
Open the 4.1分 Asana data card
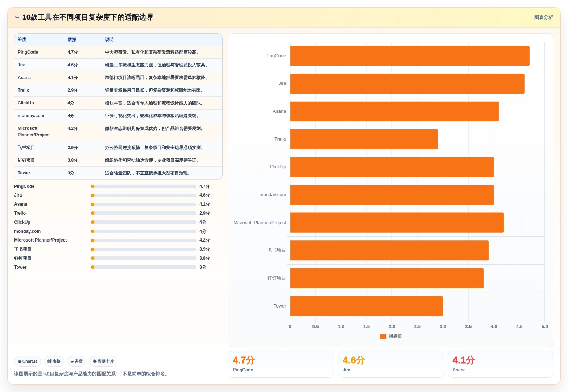click(x=501, y=364)
